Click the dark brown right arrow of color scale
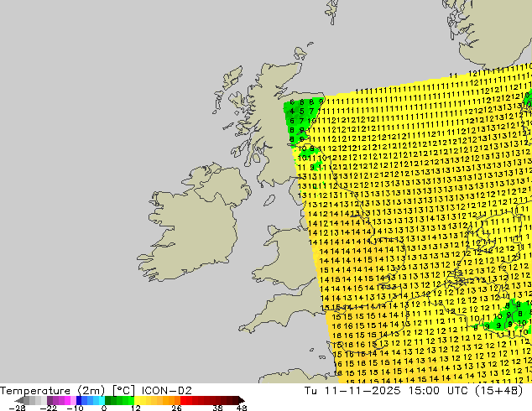 [x=242, y=400]
